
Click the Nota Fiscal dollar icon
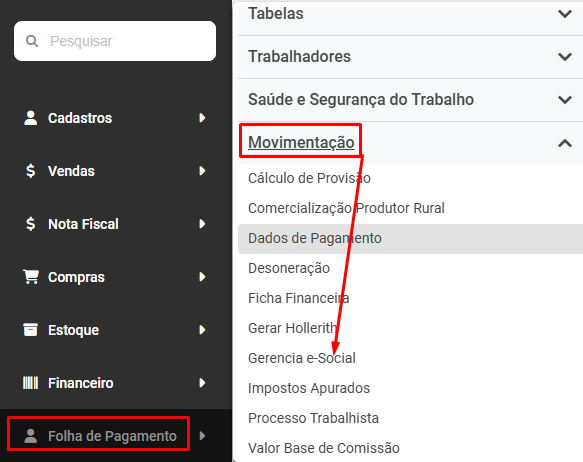pyautogui.click(x=30, y=224)
